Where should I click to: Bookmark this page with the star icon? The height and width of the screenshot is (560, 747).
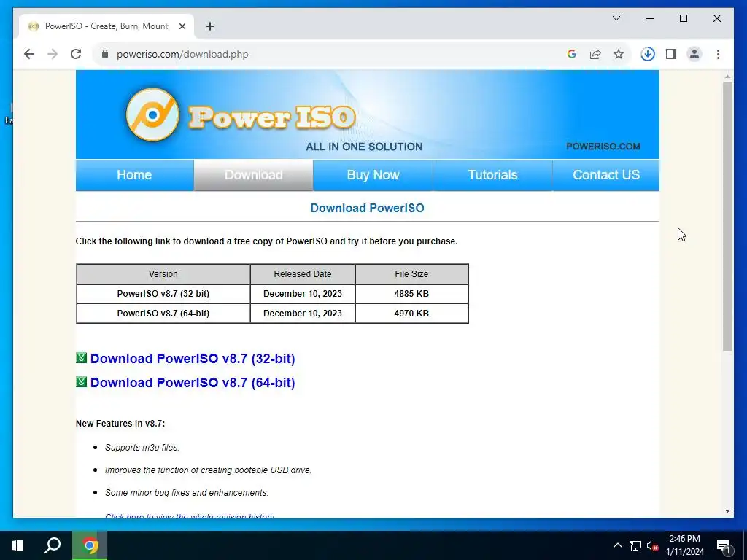(x=619, y=54)
